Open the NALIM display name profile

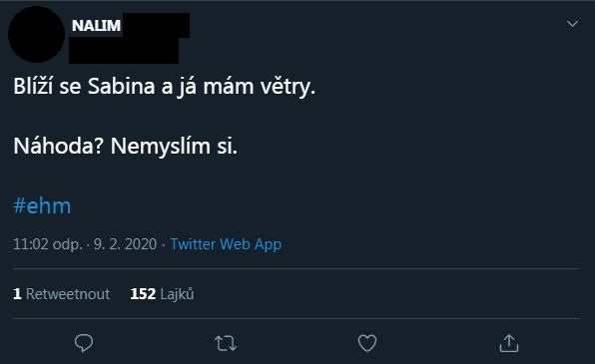(97, 26)
